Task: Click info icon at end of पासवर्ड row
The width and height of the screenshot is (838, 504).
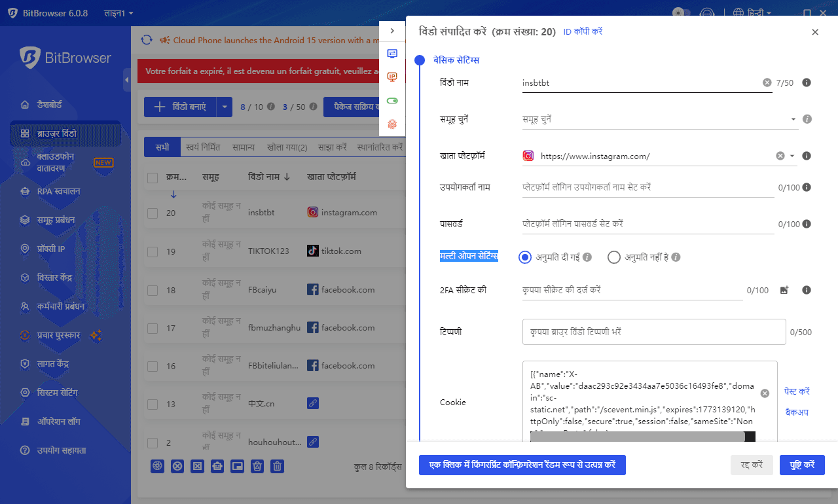Action: coord(807,224)
